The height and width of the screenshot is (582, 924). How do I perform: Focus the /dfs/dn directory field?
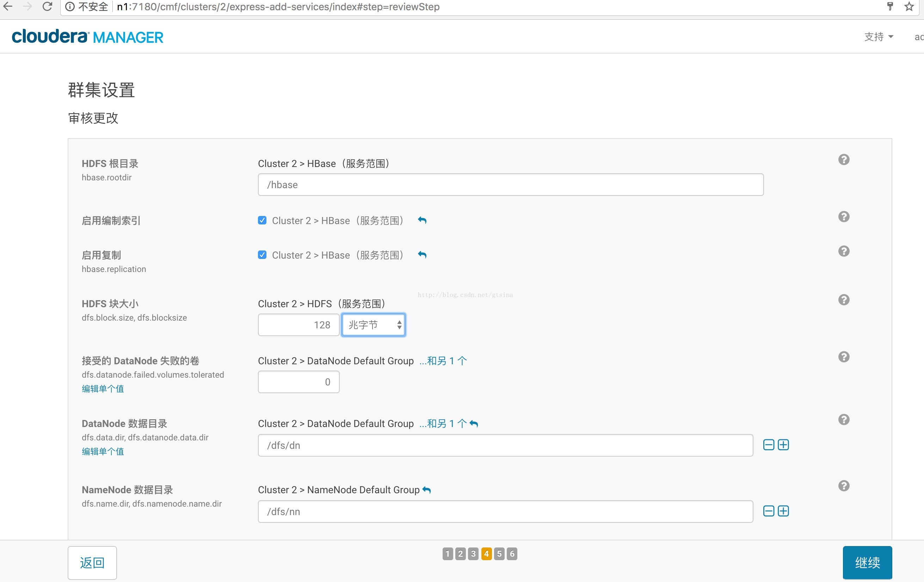click(x=505, y=445)
